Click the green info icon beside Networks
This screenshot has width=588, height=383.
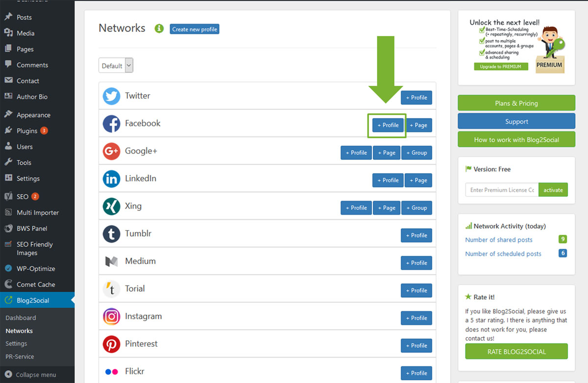(159, 28)
